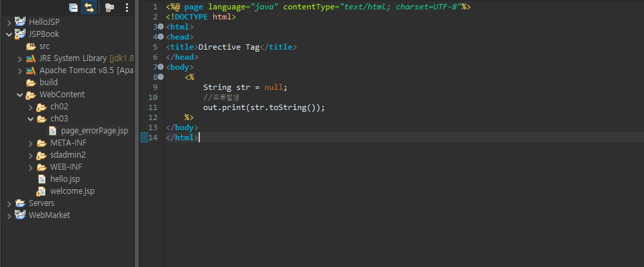Click the JSPBook project icon
This screenshot has height=267, width=644.
pos(20,34)
